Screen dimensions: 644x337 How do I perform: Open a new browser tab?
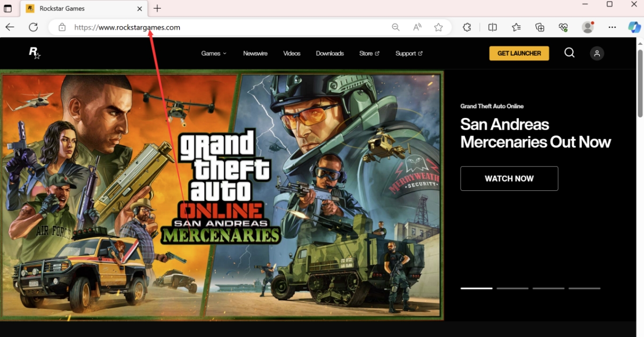(x=157, y=9)
